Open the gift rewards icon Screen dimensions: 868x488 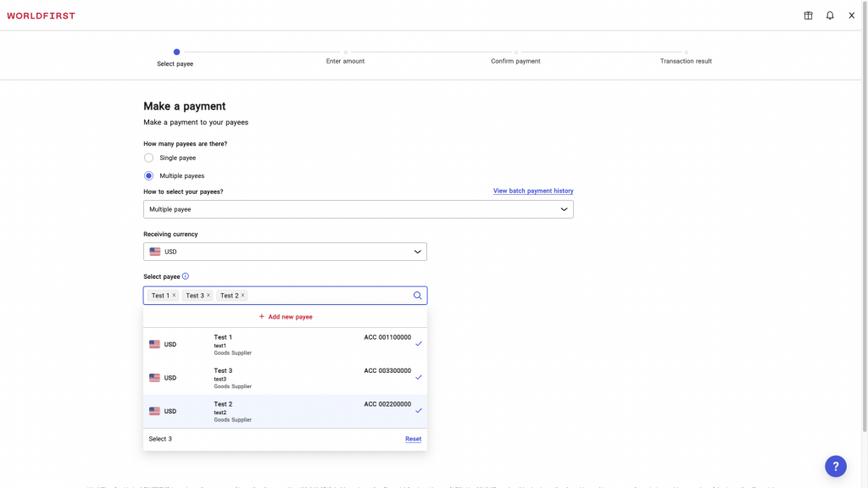[x=808, y=15]
